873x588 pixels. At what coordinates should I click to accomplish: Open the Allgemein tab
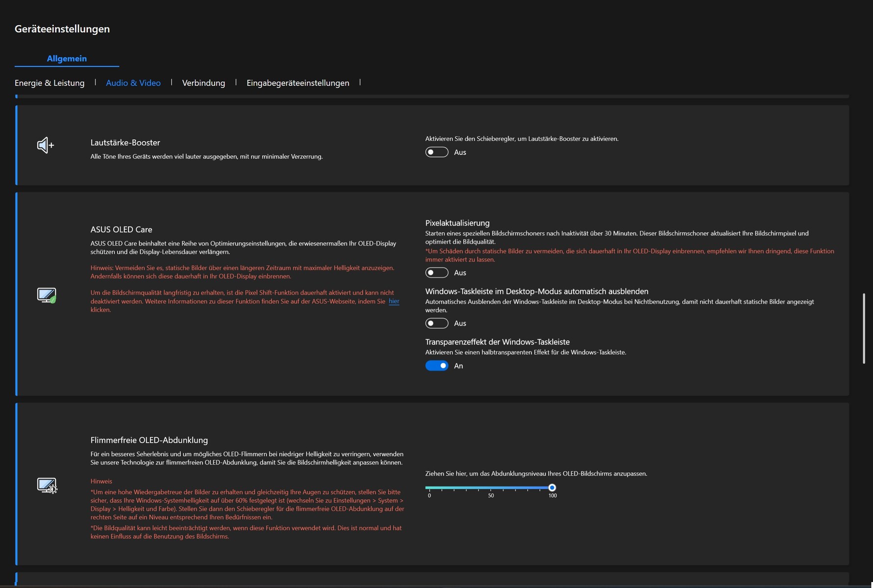[x=67, y=58]
